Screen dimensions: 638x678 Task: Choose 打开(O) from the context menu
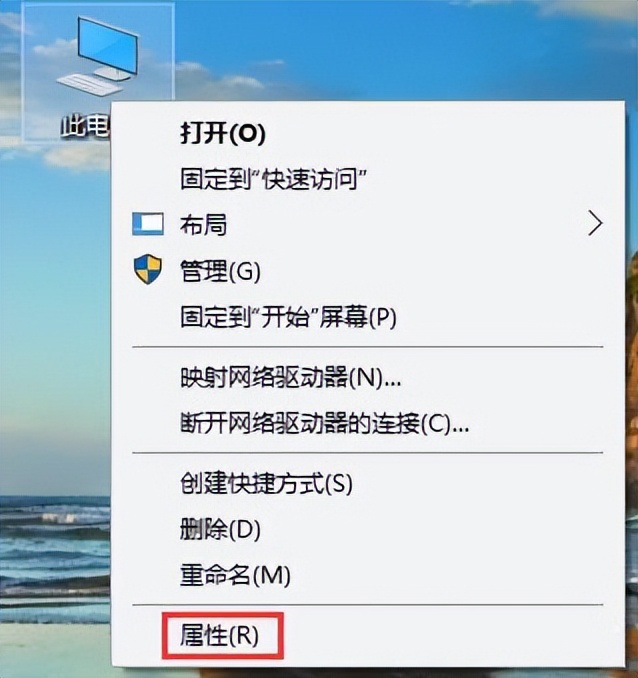click(223, 133)
